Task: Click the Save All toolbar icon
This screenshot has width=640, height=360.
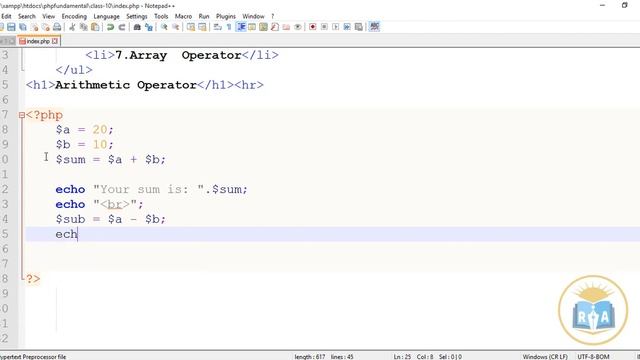Action: (x=23, y=27)
